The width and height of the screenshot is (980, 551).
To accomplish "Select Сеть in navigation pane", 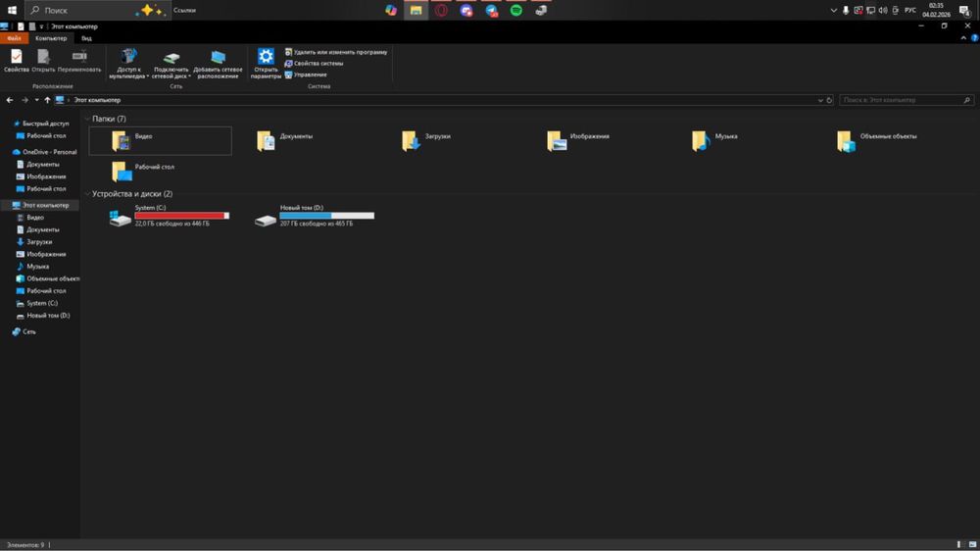I will tap(24, 332).
